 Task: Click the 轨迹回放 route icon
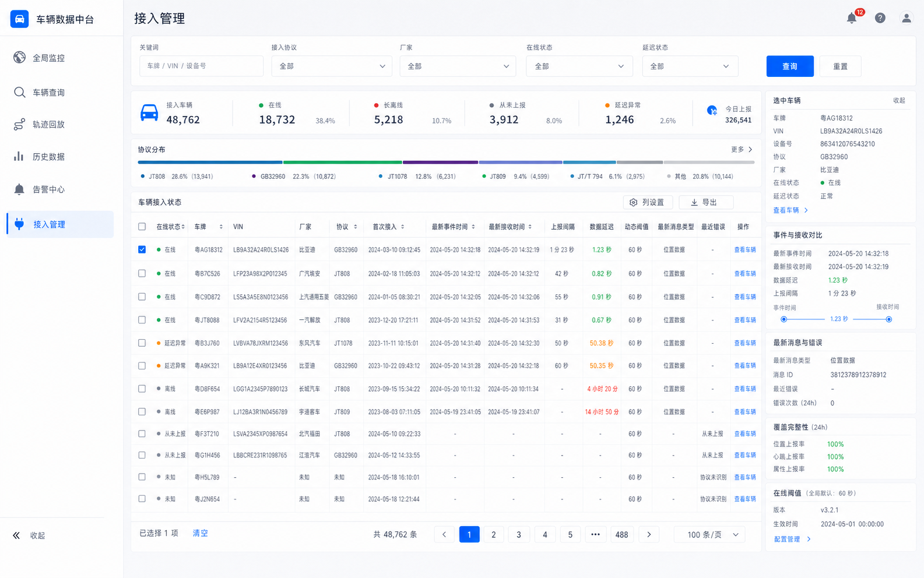[x=19, y=124]
